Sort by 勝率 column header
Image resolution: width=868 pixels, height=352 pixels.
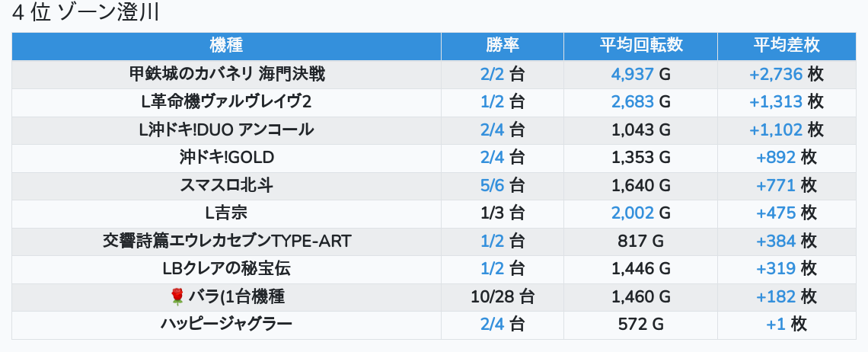[502, 46]
